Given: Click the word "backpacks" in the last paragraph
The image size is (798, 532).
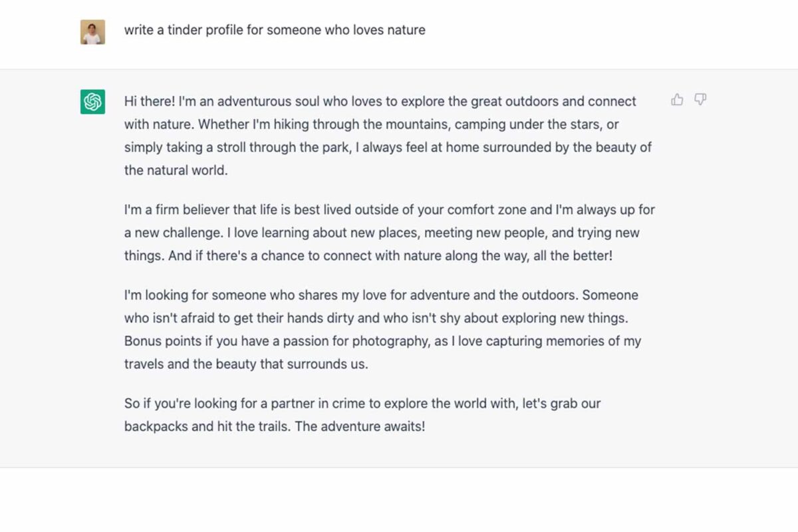Looking at the screenshot, I should [156, 426].
